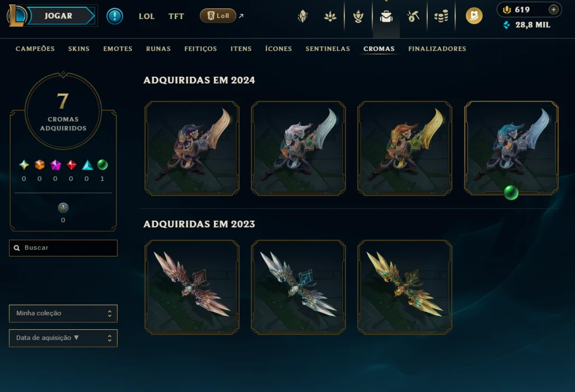Screen dimensions: 575x392
Task: Switch to the Finalizadores tab
Action: pyautogui.click(x=437, y=49)
